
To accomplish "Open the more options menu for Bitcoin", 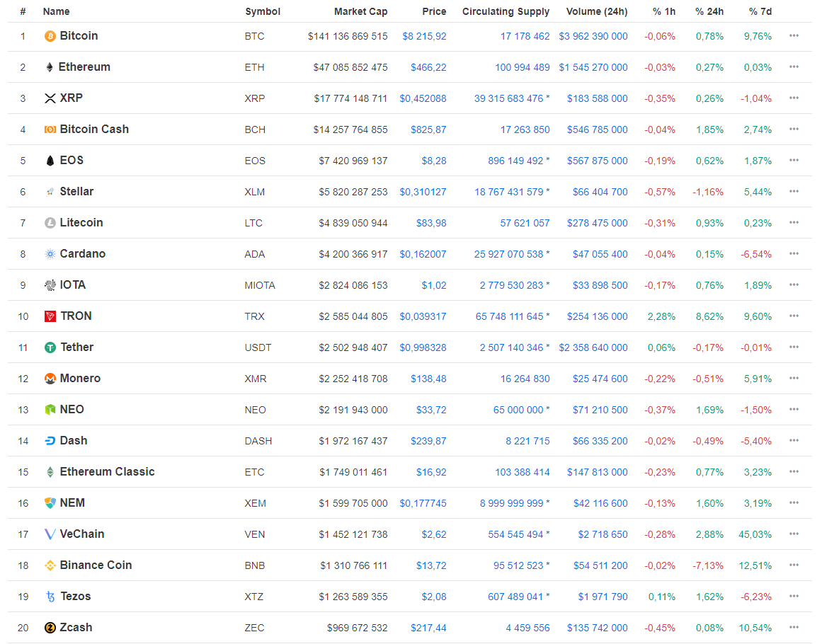I will [x=794, y=36].
